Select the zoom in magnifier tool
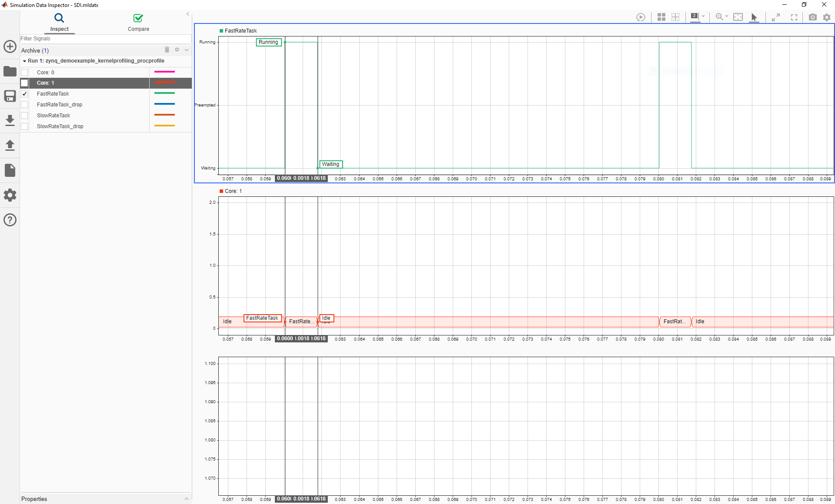 [719, 17]
